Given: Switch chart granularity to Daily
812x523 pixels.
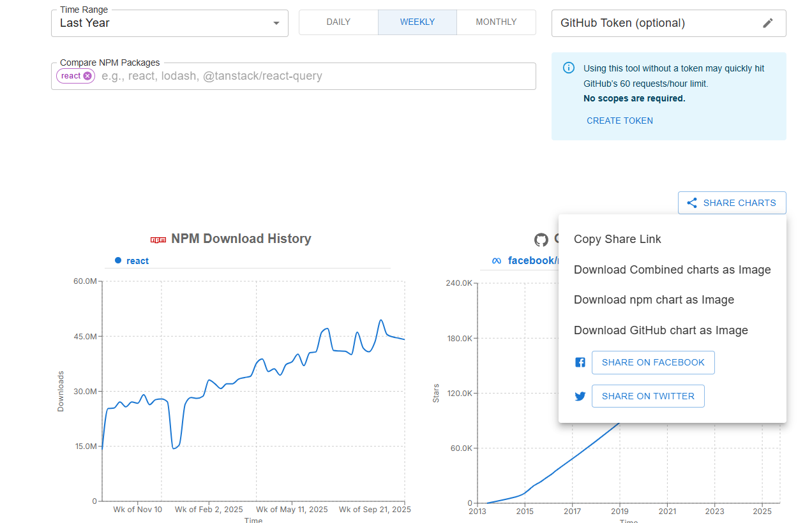Looking at the screenshot, I should [338, 22].
